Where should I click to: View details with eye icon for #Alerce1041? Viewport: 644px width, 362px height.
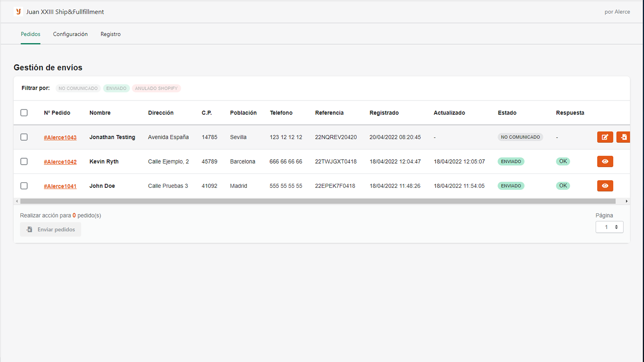tap(605, 186)
